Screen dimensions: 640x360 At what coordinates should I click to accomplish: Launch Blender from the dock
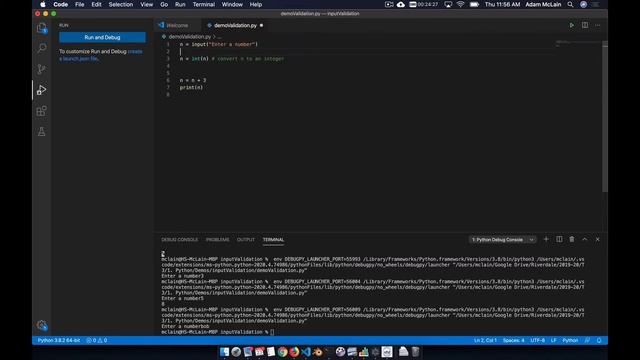(x=318, y=351)
